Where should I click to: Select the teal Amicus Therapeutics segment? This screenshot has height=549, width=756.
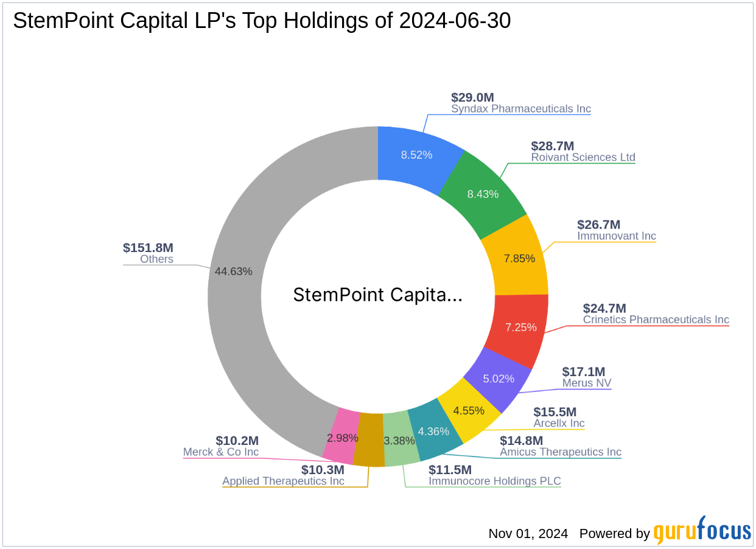tap(433, 431)
